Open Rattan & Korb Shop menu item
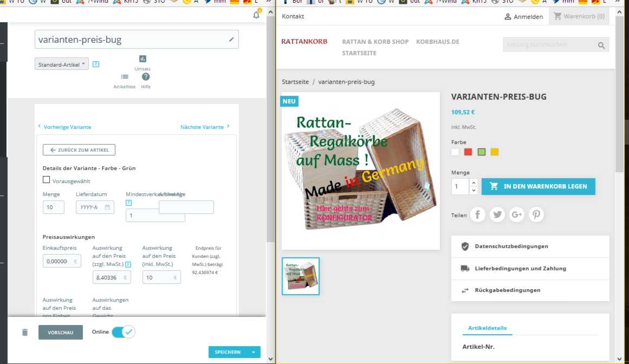Screen dimensions: 629x364 (375, 42)
